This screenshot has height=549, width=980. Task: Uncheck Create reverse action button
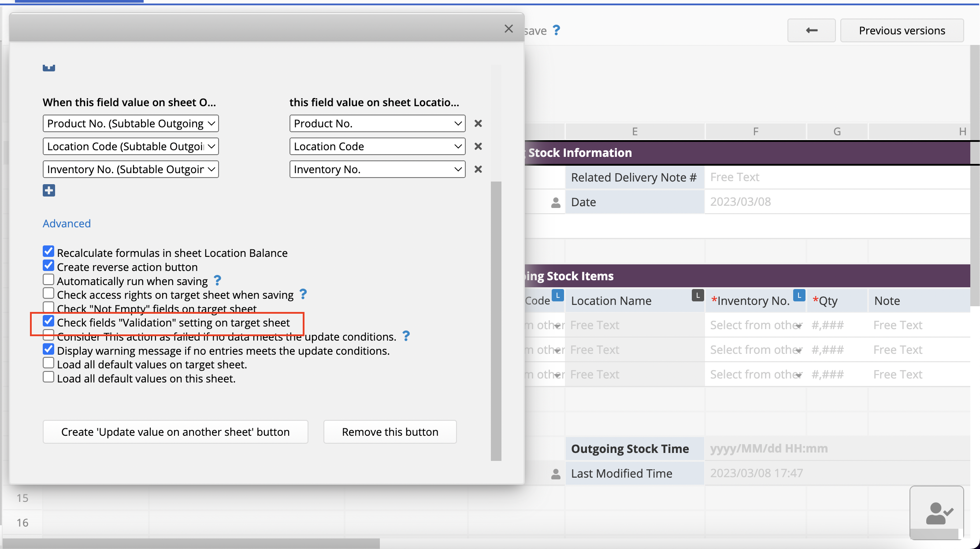48,266
